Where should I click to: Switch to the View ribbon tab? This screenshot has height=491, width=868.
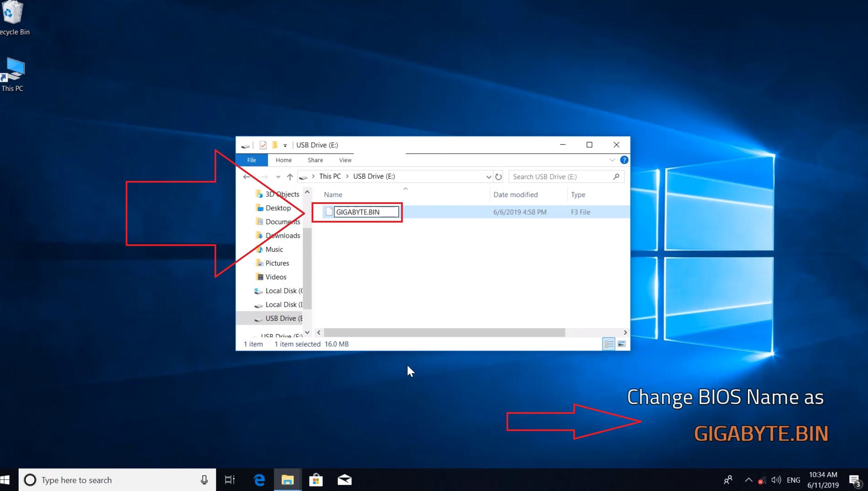[345, 160]
